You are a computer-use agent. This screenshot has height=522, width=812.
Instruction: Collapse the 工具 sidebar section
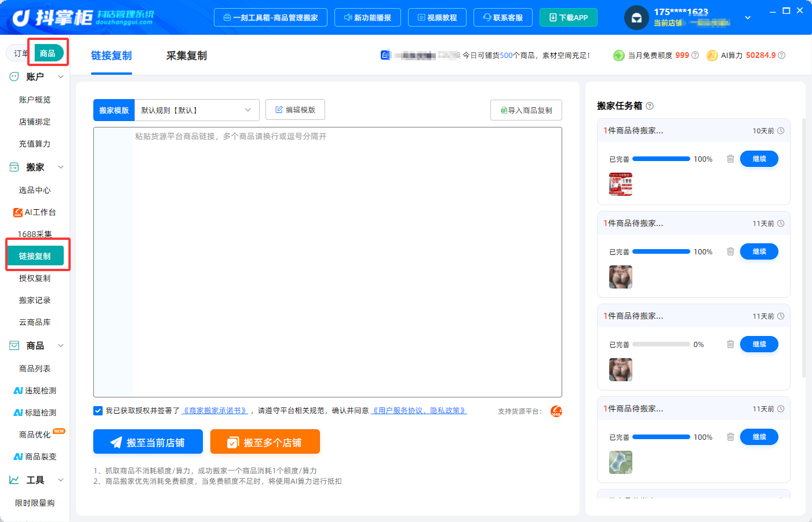coord(61,480)
